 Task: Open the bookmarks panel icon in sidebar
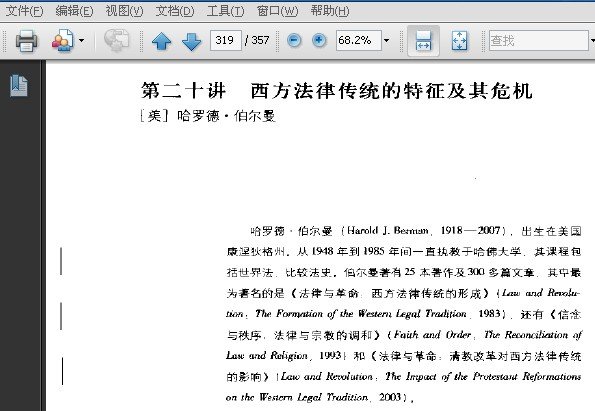click(19, 85)
